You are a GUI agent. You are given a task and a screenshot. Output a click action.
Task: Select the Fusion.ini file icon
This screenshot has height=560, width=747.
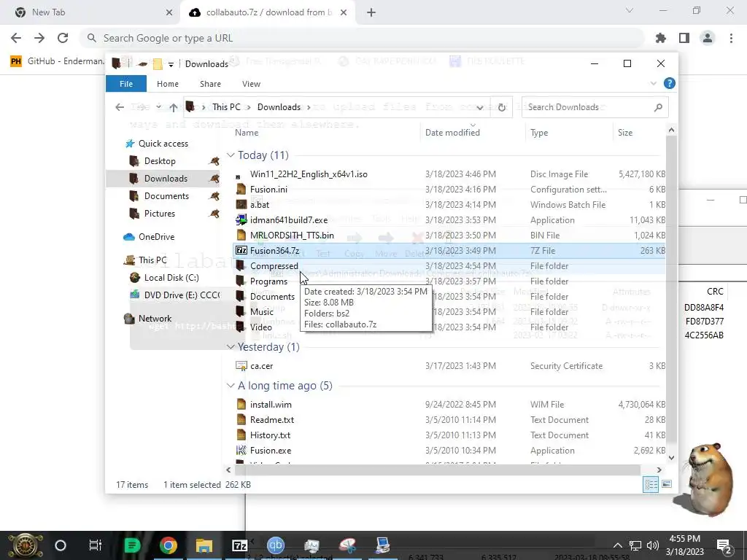(241, 190)
